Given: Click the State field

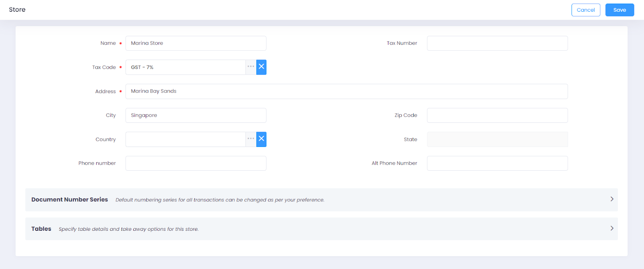Looking at the screenshot, I should [497, 139].
